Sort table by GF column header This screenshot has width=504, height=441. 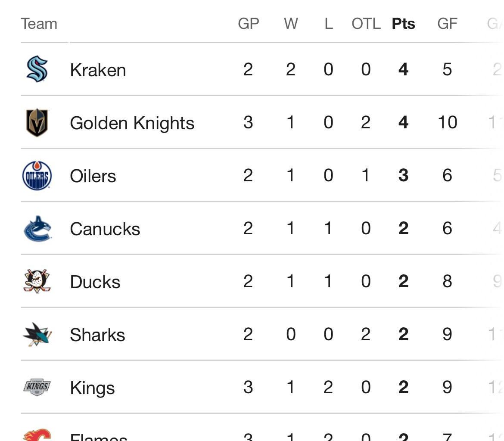coord(447,24)
